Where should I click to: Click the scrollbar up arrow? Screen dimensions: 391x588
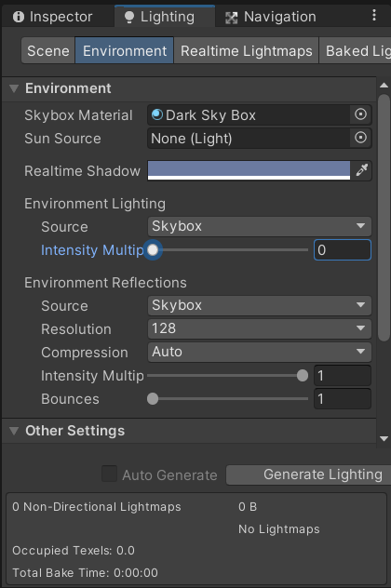pyautogui.click(x=384, y=86)
